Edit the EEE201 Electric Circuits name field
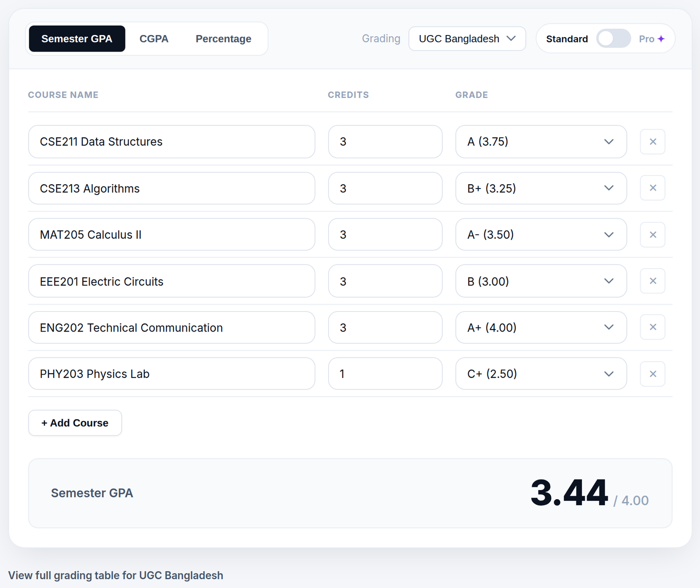 pos(171,281)
